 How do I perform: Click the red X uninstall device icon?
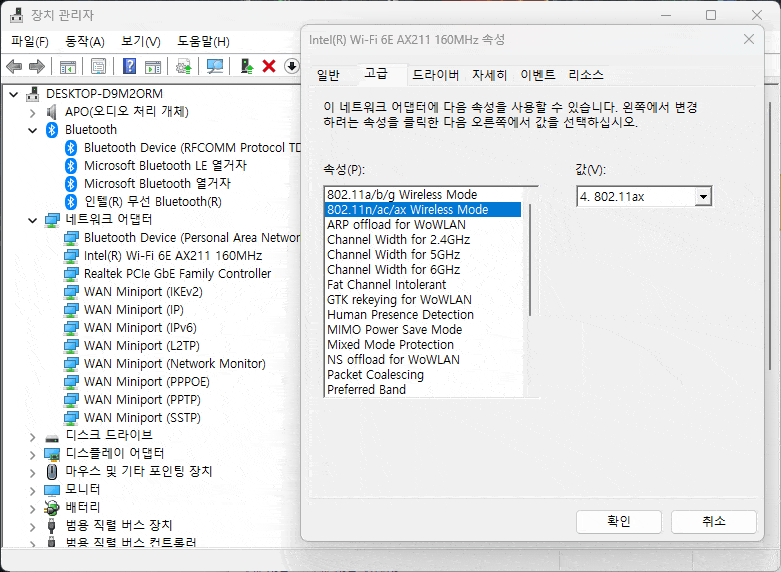pyautogui.click(x=268, y=66)
